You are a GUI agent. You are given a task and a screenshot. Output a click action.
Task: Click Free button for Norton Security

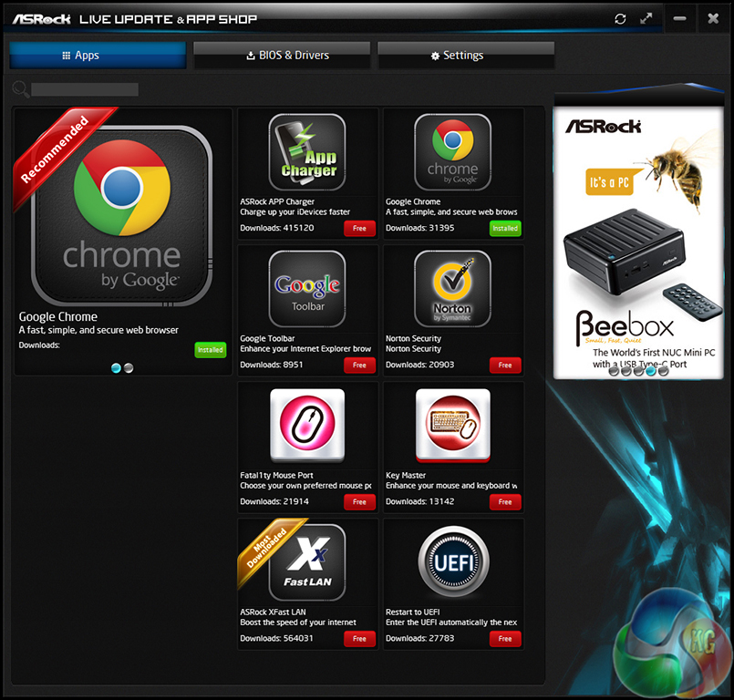[x=505, y=365]
